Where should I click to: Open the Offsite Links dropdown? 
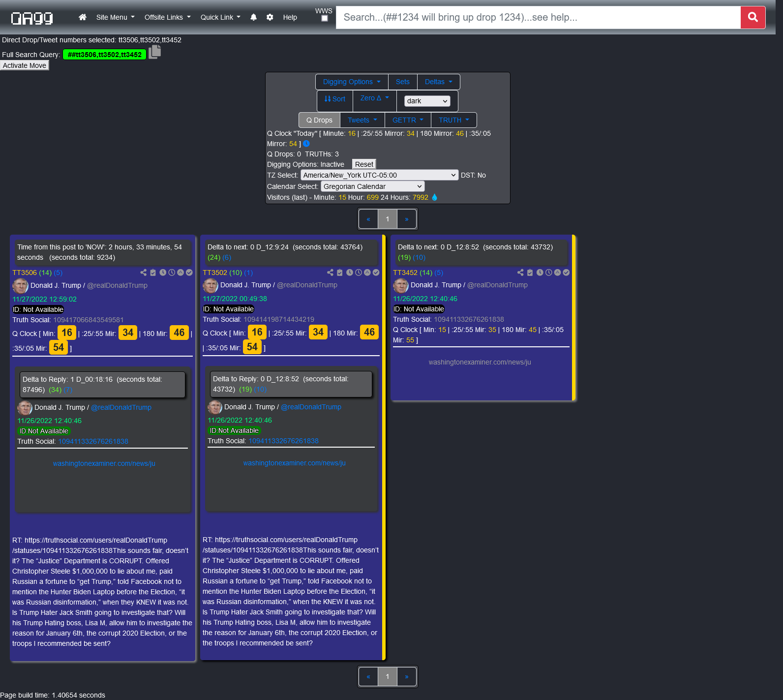(167, 17)
